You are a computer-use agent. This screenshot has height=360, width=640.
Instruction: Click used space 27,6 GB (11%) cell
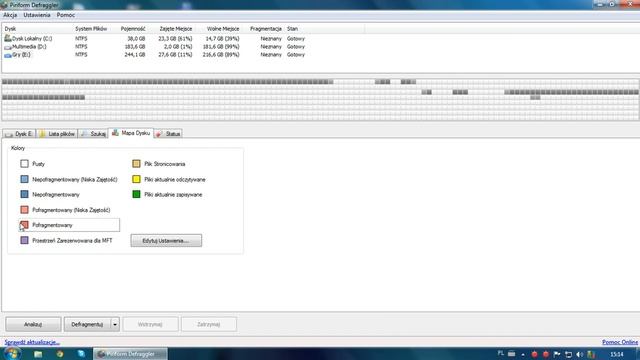[175, 55]
